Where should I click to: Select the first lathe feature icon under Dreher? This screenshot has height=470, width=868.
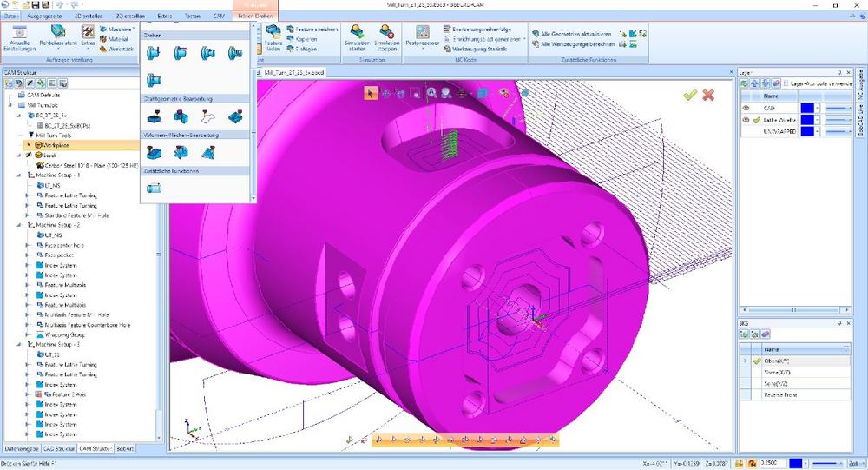coord(154,53)
